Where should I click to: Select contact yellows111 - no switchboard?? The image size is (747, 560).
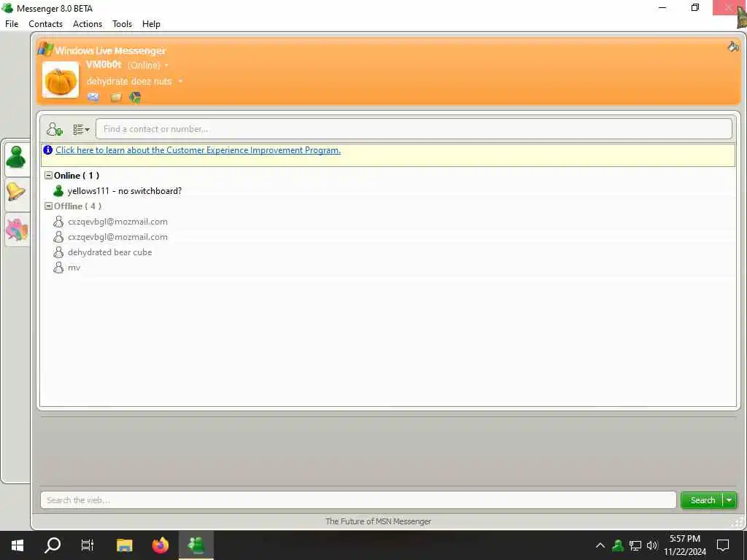coord(124,191)
